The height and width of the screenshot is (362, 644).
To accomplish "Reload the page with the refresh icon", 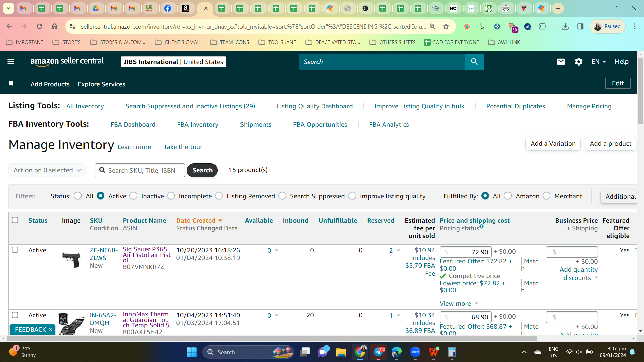I will [40, 26].
